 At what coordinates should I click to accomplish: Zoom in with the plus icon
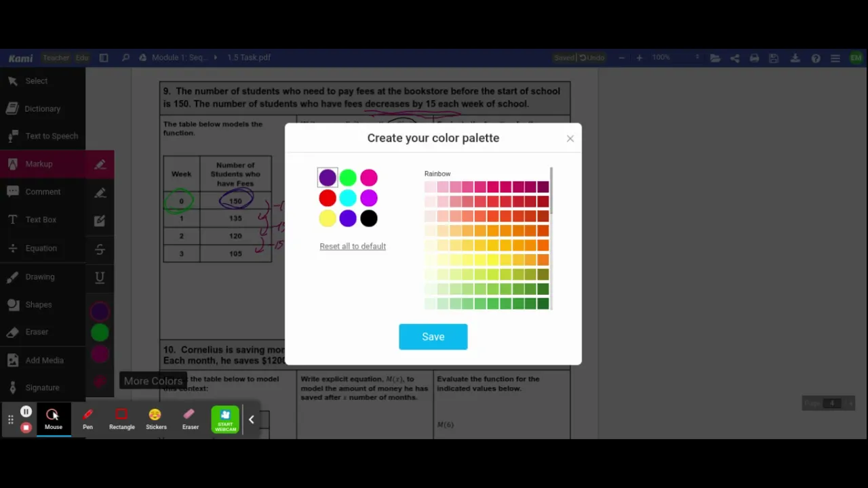pyautogui.click(x=639, y=58)
